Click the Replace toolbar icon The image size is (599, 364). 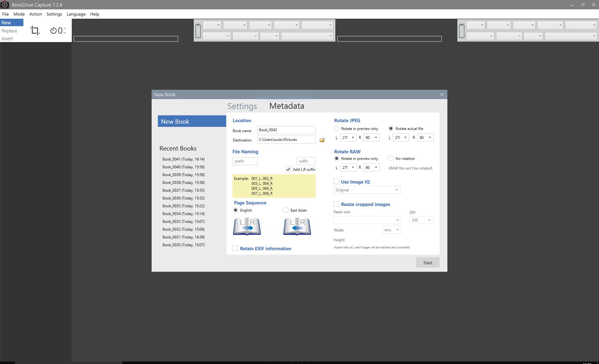click(x=9, y=31)
